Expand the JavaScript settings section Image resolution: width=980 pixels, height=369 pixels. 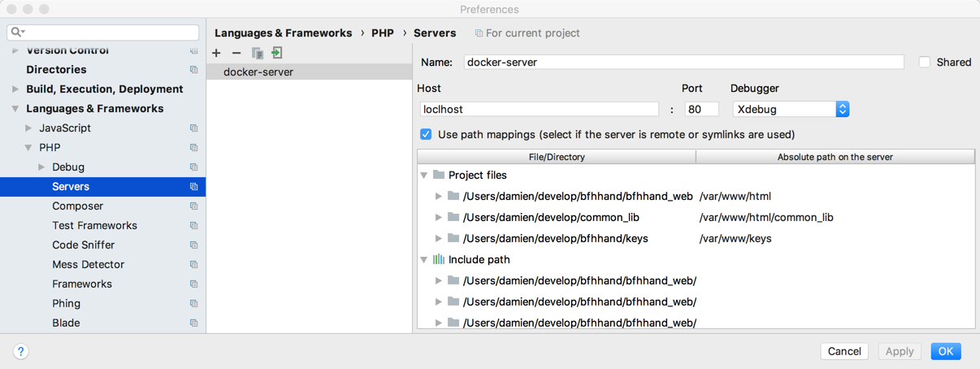(29, 128)
